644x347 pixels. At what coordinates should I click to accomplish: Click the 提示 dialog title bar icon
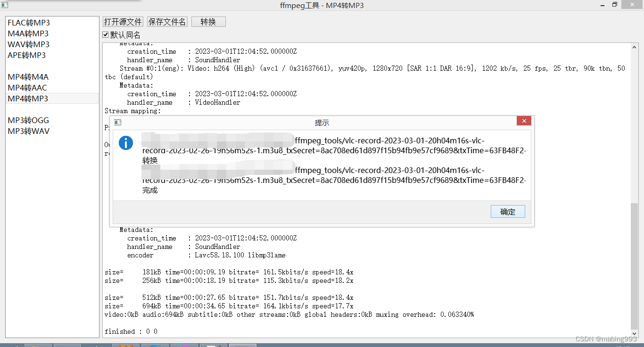(x=118, y=123)
